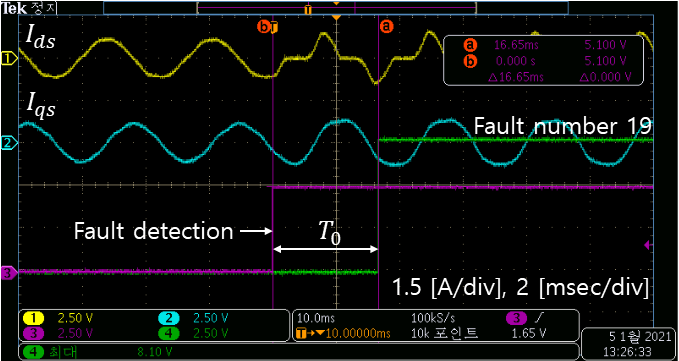Click the T marker in the record overview bar

point(308,10)
